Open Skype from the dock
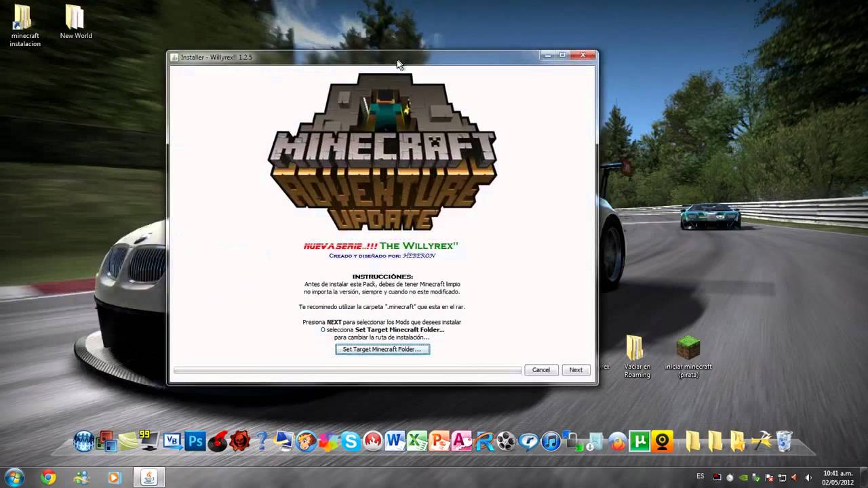This screenshot has height=488, width=868. (351, 442)
